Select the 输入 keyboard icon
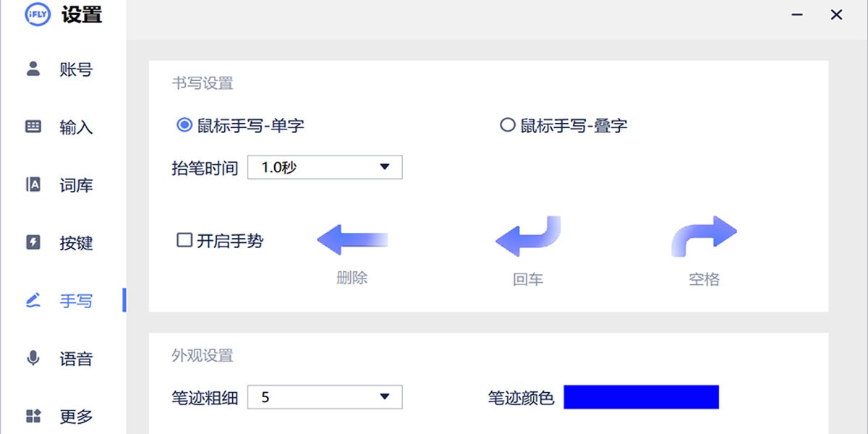868x434 pixels. (x=33, y=127)
